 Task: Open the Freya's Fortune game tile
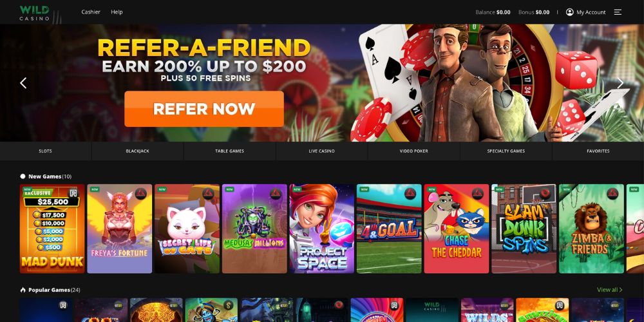coord(120,229)
